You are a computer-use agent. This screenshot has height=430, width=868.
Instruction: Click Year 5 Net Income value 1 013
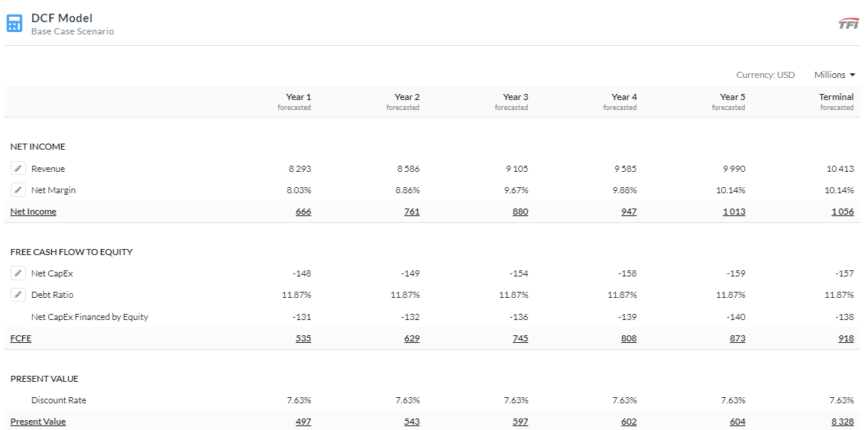[734, 212]
